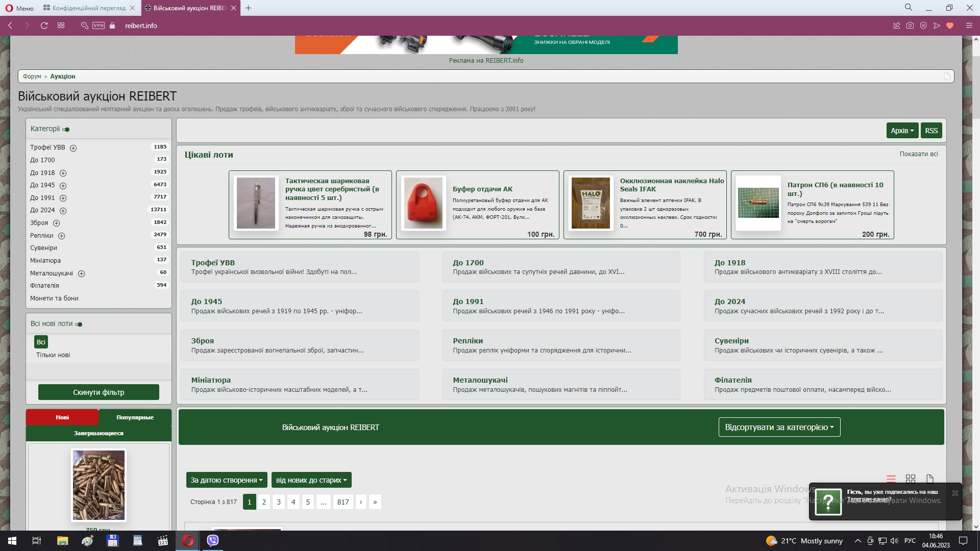
Task: Expand the До 2024 category plus icon
Action: point(63,211)
